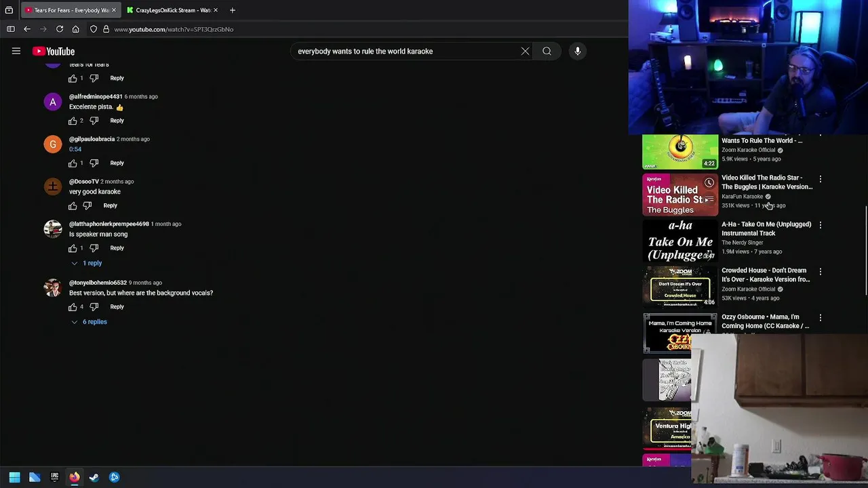
Task: Open more options for Video Killed The Radio Star
Action: tap(821, 179)
